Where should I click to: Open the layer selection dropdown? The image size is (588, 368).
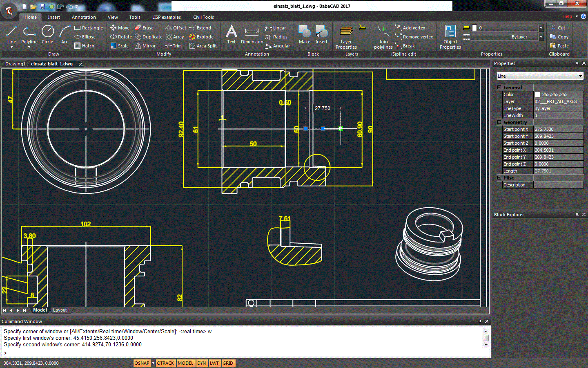541,27
